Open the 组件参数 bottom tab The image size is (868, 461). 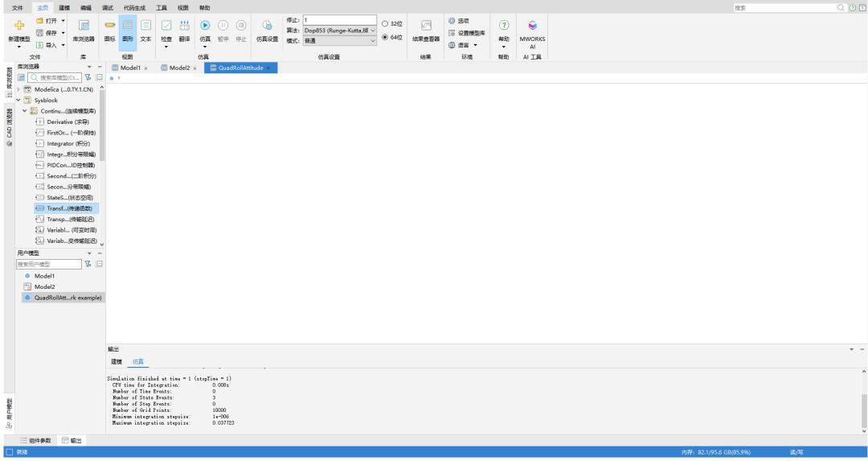(x=36, y=441)
